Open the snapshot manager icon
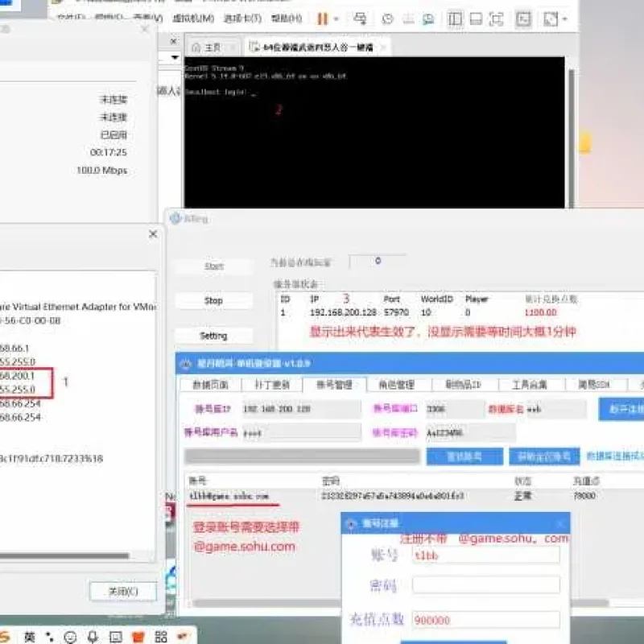644x644 pixels. pos(428,19)
